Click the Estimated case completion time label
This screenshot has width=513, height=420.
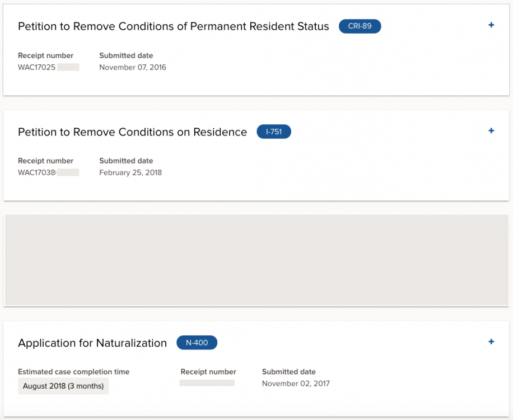tap(73, 372)
